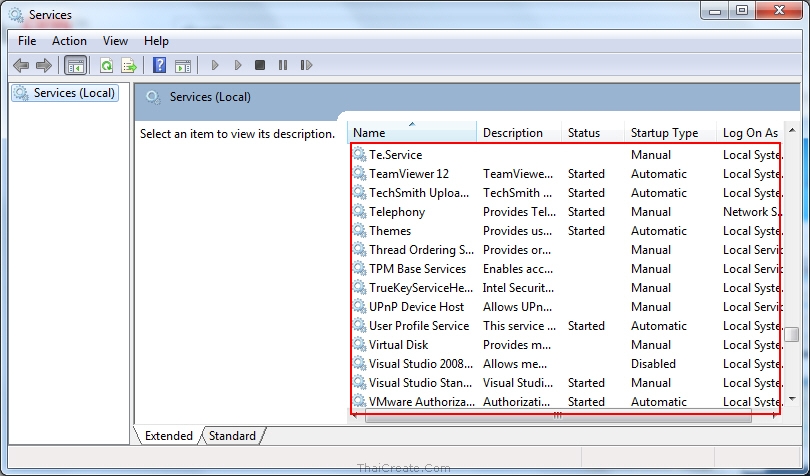Switch to the Standard tab
This screenshot has width=810, height=476.
232,436
